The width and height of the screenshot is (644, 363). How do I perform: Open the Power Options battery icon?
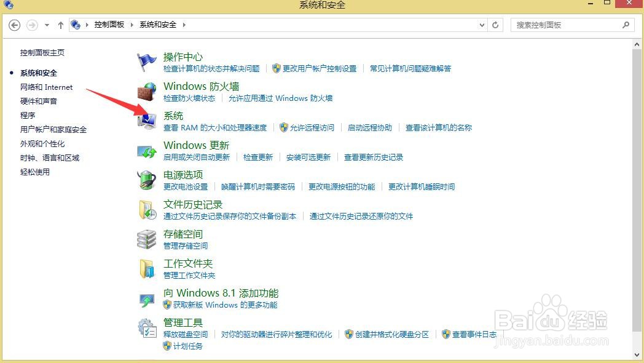coord(147,180)
